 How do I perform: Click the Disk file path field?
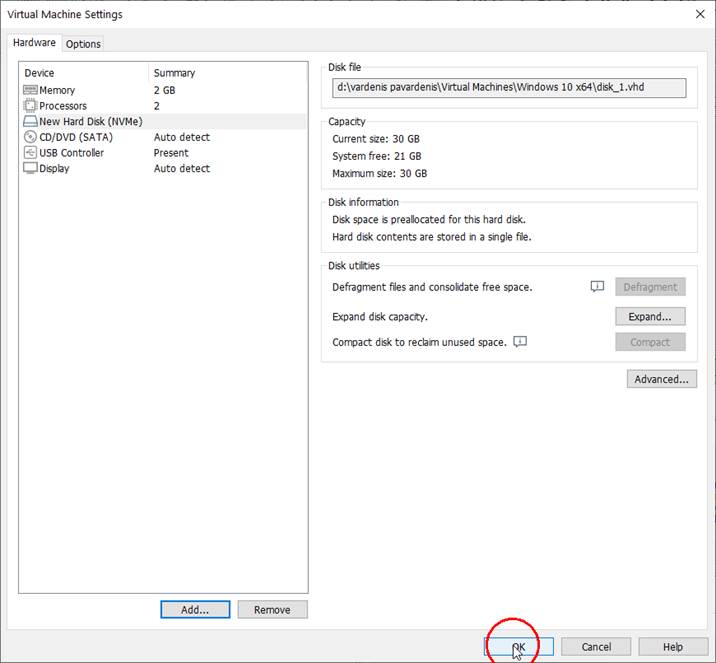click(x=509, y=88)
